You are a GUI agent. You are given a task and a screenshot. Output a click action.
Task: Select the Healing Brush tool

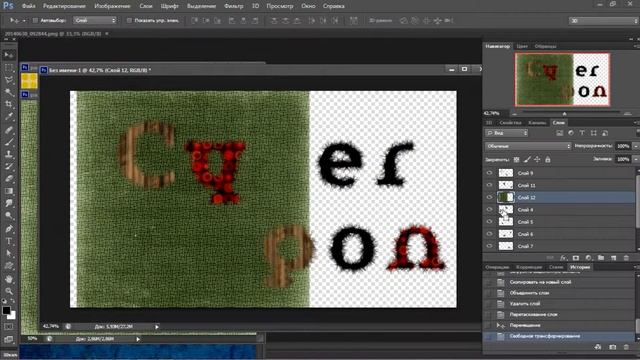[x=9, y=130]
